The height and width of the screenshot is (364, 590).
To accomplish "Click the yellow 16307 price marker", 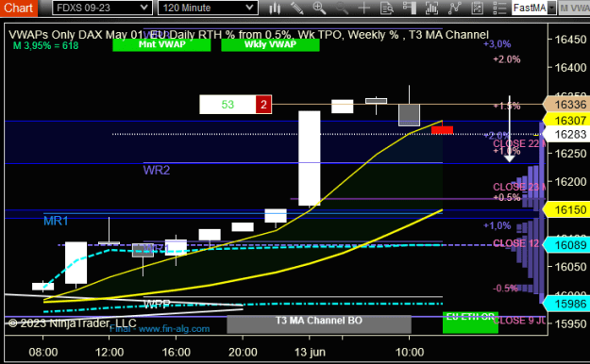I will 566,121.
